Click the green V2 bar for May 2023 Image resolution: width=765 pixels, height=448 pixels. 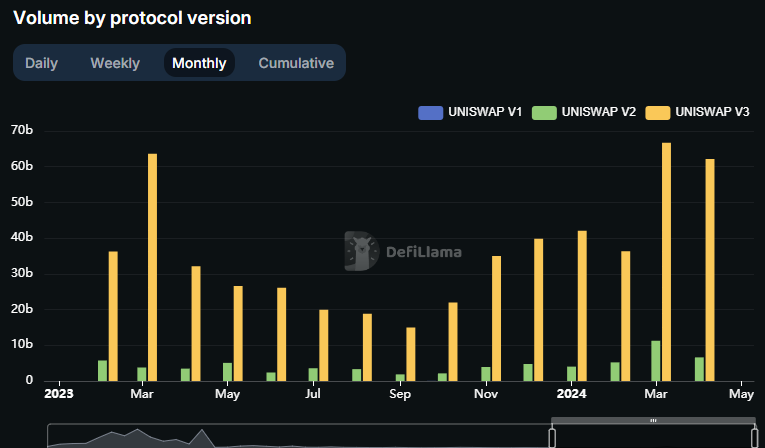(227, 372)
